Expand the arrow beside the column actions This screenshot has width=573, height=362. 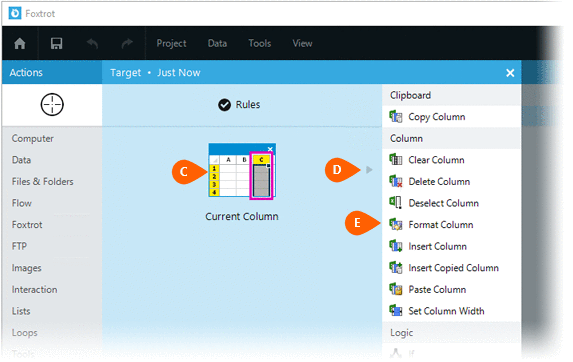[369, 170]
